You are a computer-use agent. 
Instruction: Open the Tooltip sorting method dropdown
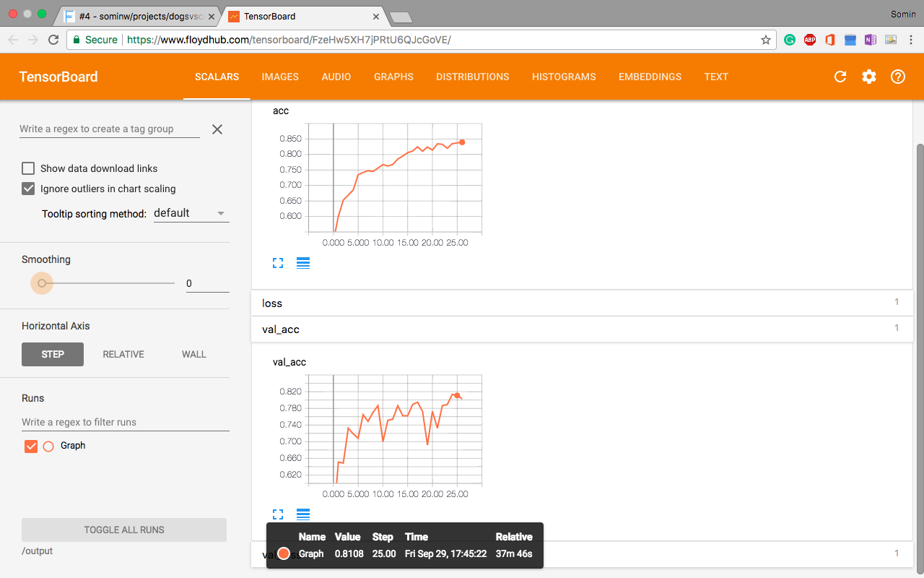tap(191, 213)
